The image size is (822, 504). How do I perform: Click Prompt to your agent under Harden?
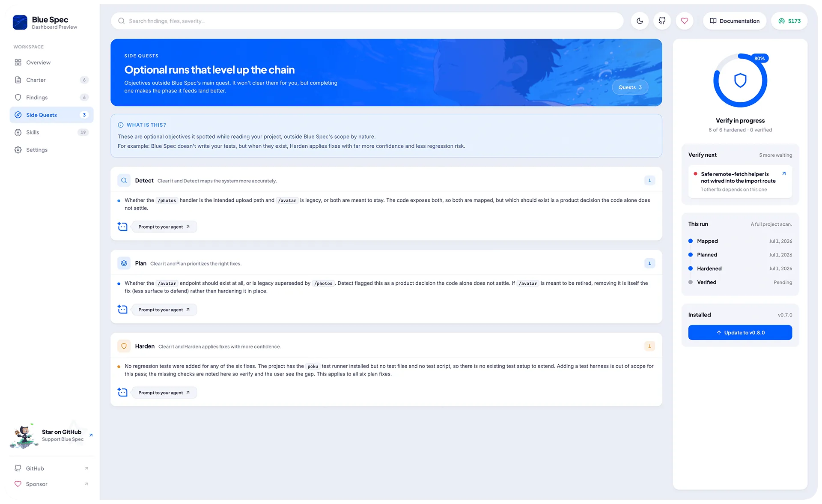click(164, 393)
